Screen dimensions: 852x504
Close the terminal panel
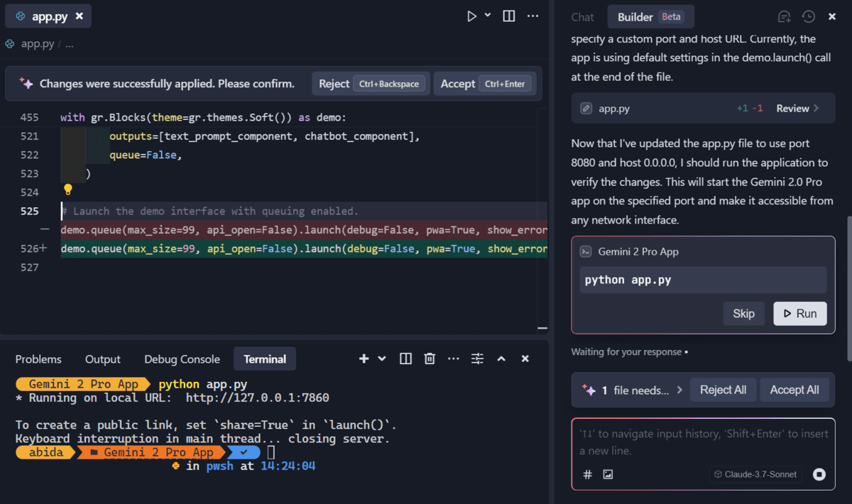525,359
